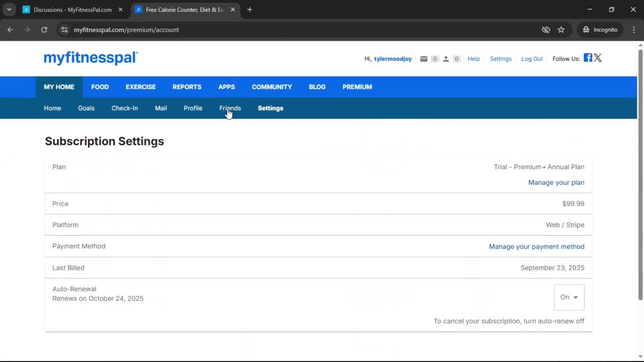644x362 pixels.
Task: Open the PREMIUM main menu
Action: click(x=357, y=87)
